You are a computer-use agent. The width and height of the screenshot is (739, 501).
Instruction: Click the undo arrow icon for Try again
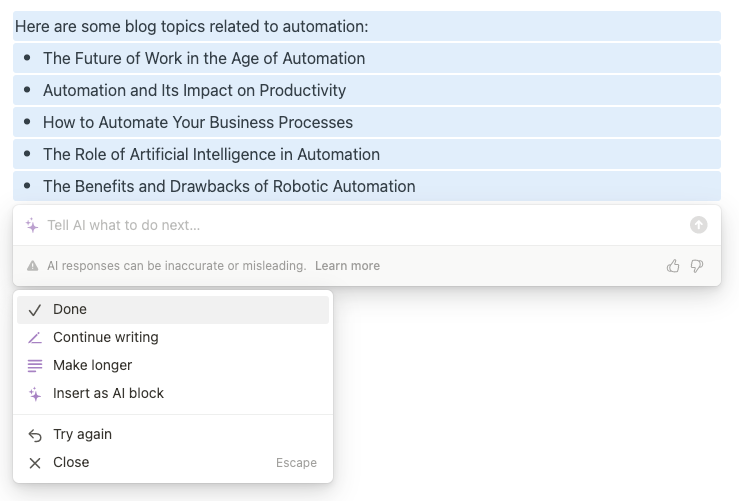[35, 435]
